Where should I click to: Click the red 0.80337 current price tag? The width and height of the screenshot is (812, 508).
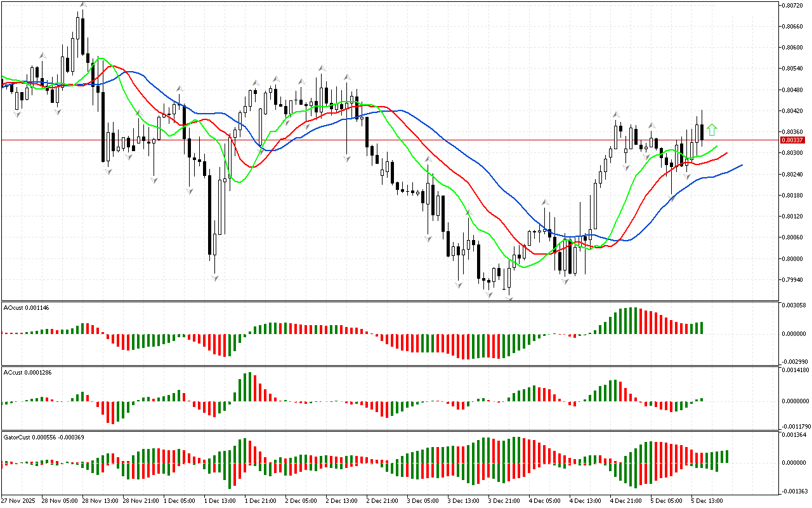tap(792, 140)
